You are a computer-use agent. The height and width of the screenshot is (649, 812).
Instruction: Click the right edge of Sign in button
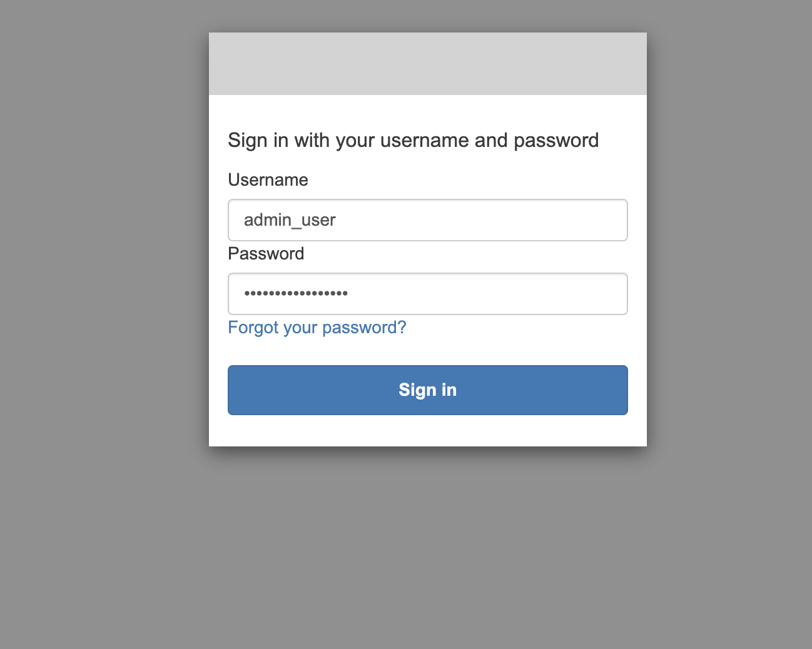(618, 390)
